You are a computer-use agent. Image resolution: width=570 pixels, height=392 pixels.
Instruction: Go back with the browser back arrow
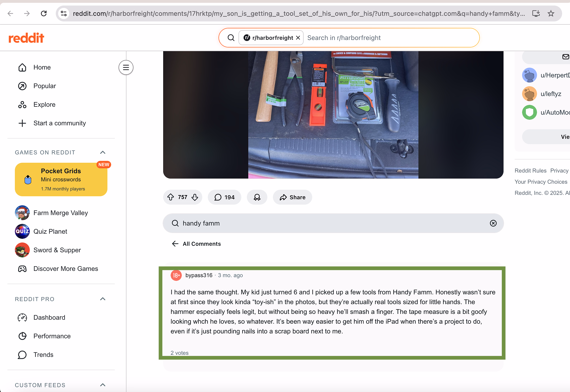10,13
